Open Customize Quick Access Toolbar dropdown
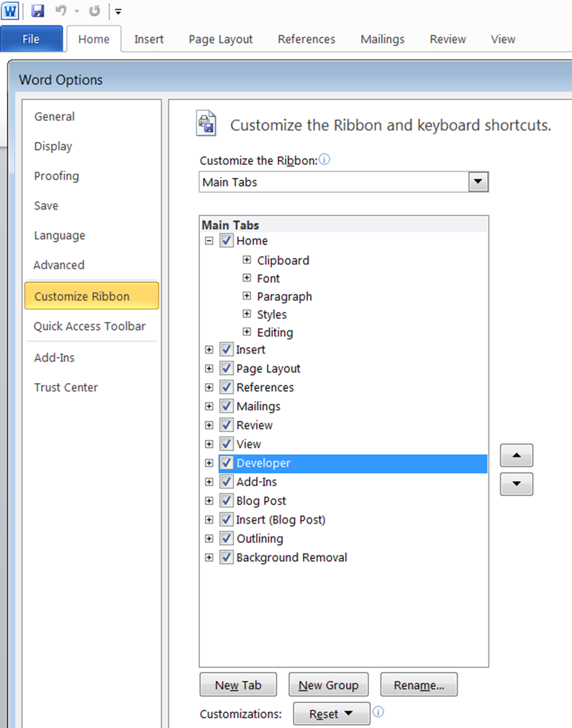 (x=118, y=12)
